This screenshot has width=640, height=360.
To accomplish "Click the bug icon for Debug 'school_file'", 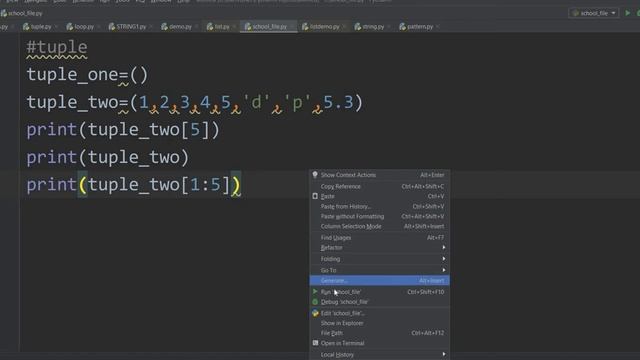I will (315, 302).
